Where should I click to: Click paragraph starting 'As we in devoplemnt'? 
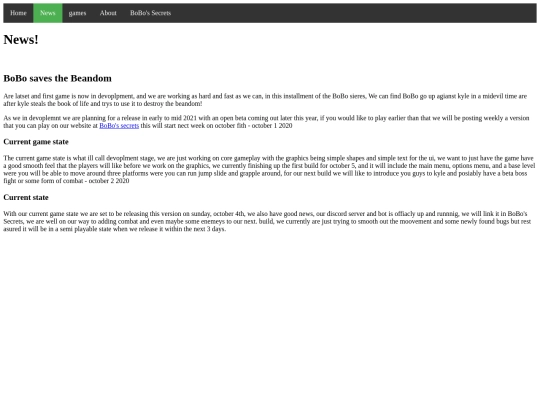[266, 122]
